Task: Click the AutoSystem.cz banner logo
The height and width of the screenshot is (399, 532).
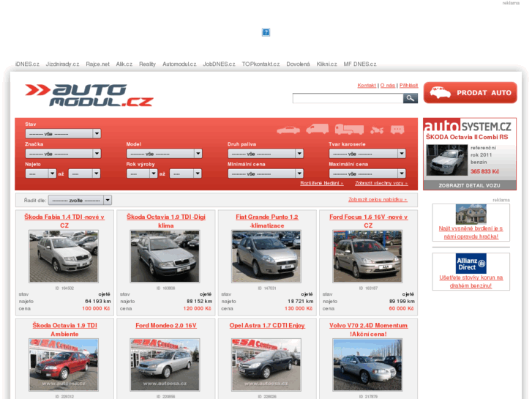Action: click(x=468, y=126)
